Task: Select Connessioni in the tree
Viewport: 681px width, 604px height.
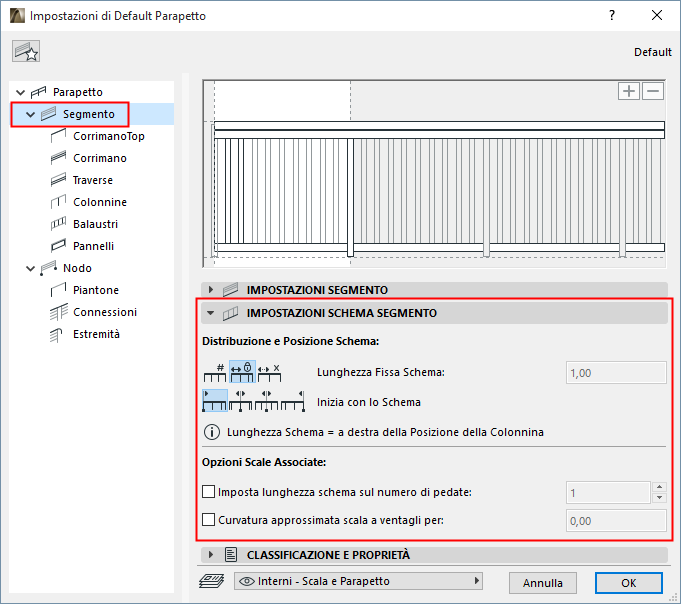Action: (x=105, y=312)
